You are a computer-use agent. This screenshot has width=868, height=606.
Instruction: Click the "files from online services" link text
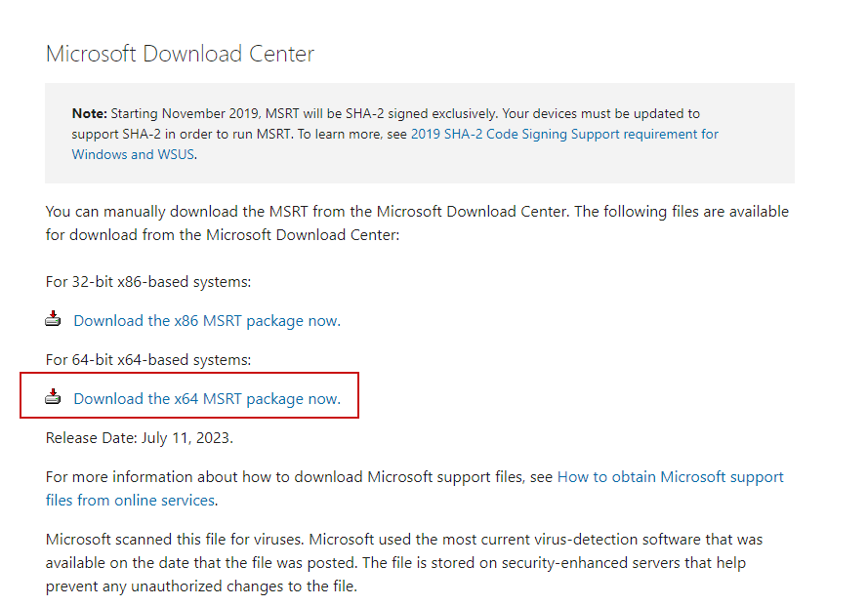pos(130,501)
